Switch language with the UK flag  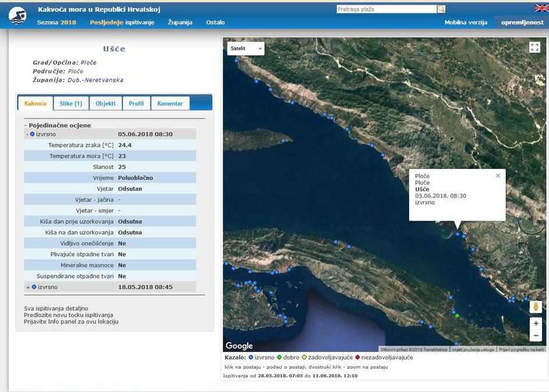[x=541, y=8]
